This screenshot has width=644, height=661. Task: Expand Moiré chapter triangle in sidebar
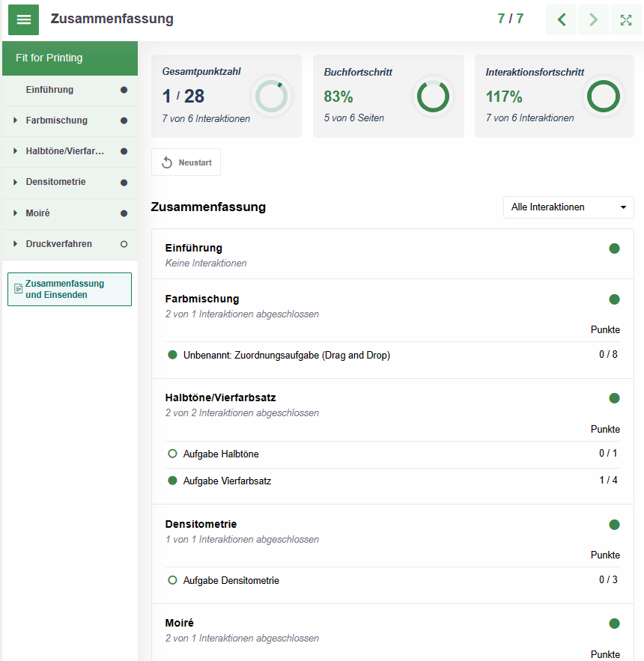click(x=15, y=213)
